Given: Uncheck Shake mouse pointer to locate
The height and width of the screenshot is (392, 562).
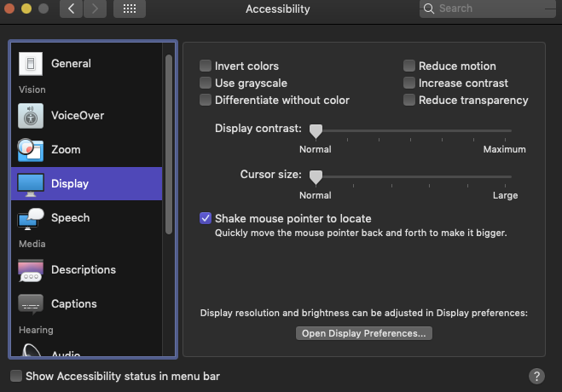Looking at the screenshot, I should point(206,218).
